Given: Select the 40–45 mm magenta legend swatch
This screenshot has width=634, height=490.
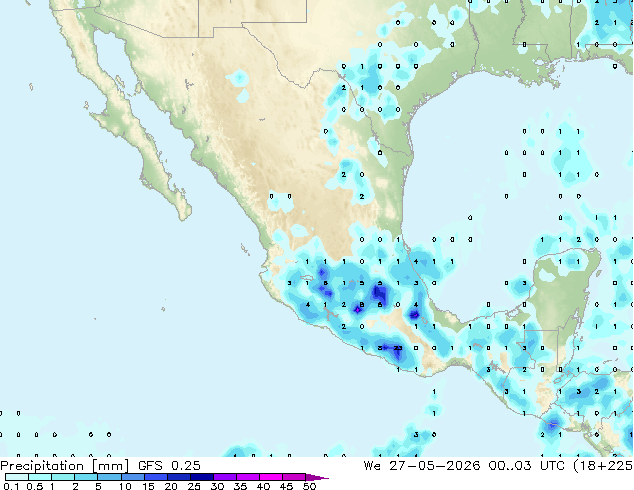Looking at the screenshot, I should (271, 477).
